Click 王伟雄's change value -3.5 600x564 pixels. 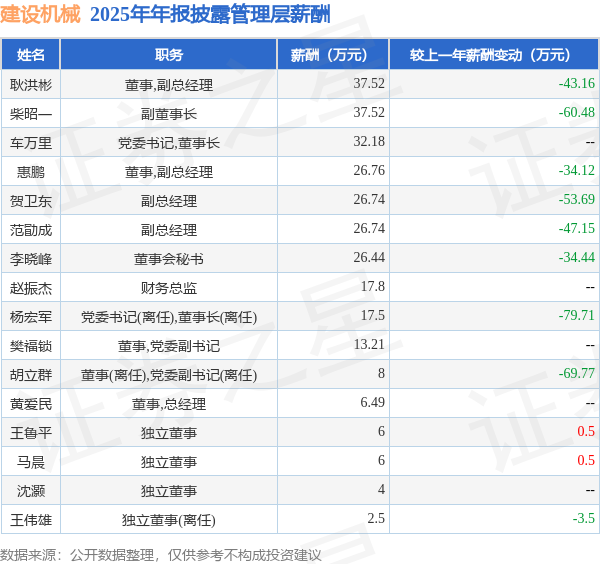click(584, 518)
